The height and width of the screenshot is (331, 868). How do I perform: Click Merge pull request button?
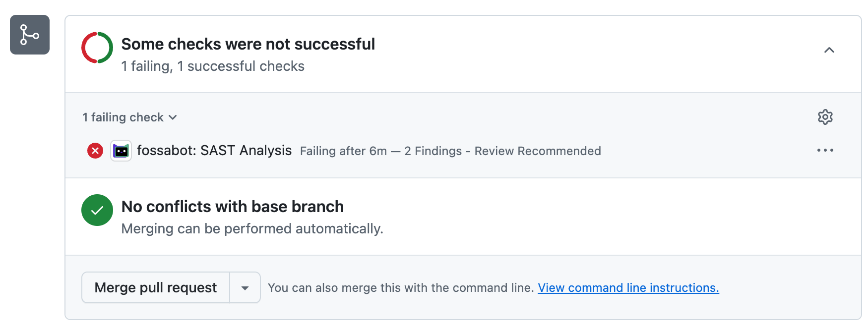pos(156,287)
